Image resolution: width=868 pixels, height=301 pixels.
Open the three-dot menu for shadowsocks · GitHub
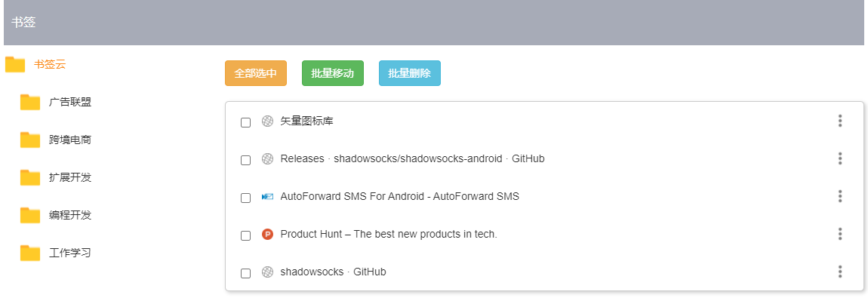pyautogui.click(x=840, y=271)
